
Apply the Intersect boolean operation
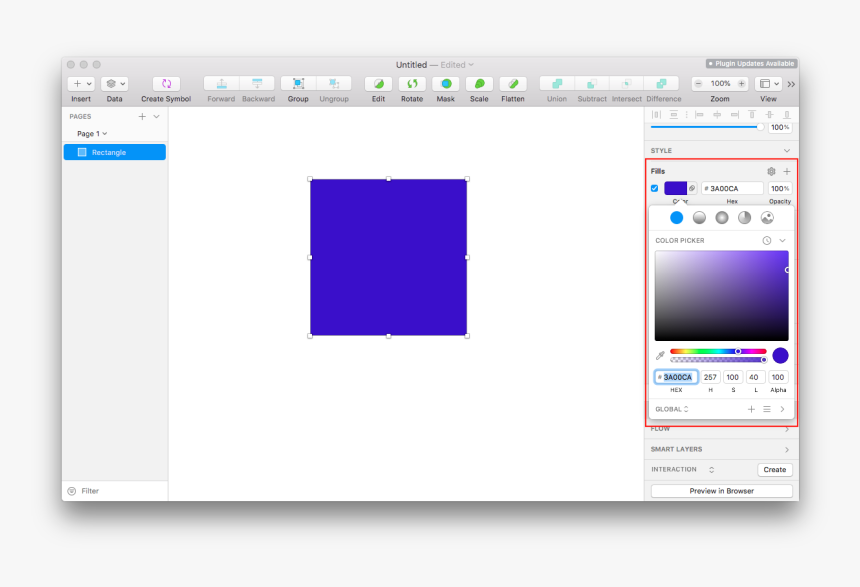[626, 83]
